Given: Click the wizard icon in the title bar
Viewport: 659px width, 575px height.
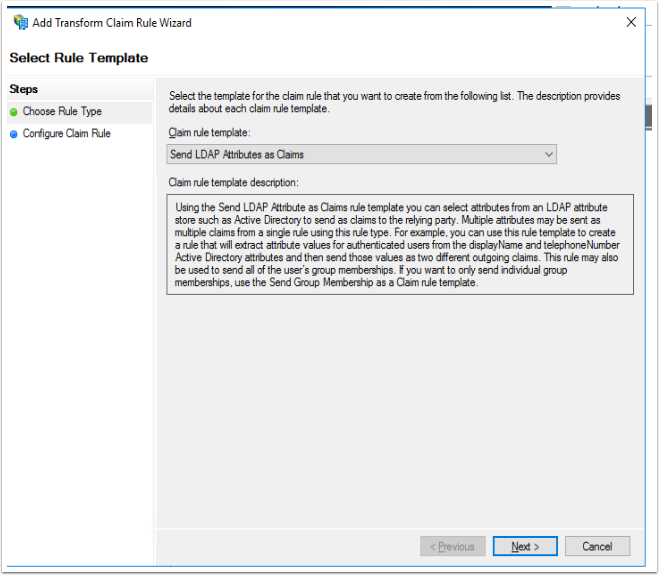Looking at the screenshot, I should tap(20, 22).
